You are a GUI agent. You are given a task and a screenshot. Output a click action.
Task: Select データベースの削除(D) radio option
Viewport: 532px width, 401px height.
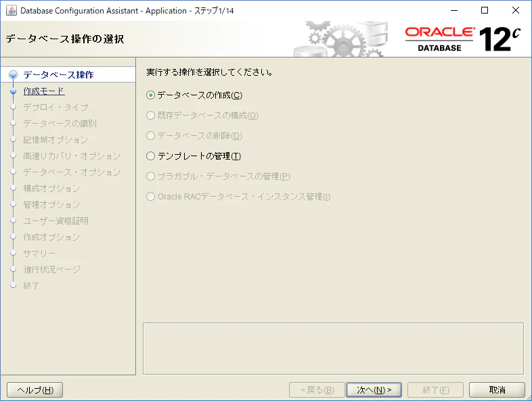click(194, 136)
